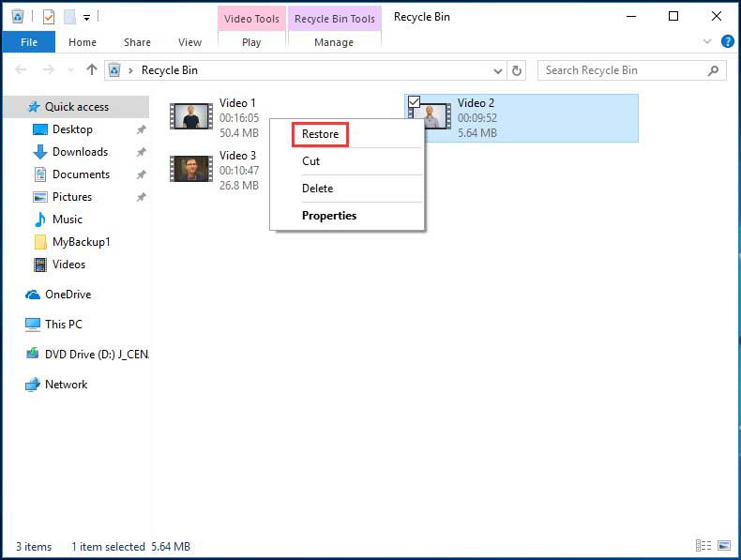Click the pin icon next to Desktop

tap(141, 129)
